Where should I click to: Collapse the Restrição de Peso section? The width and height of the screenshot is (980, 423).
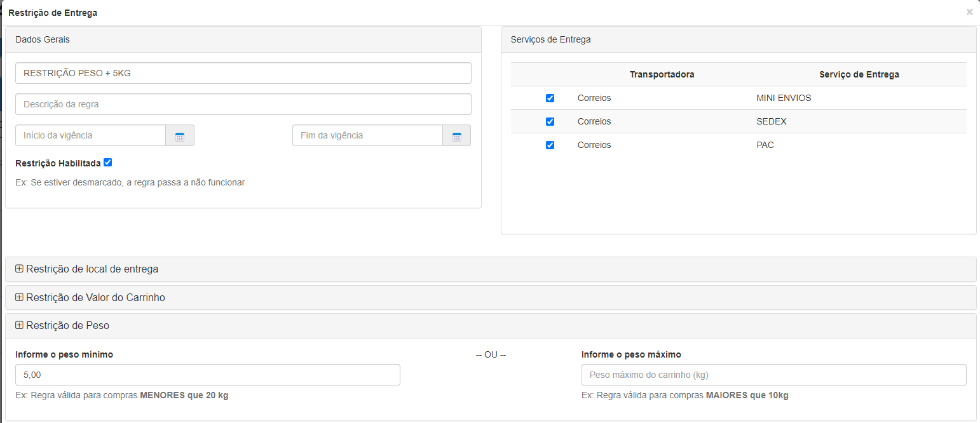tap(67, 326)
